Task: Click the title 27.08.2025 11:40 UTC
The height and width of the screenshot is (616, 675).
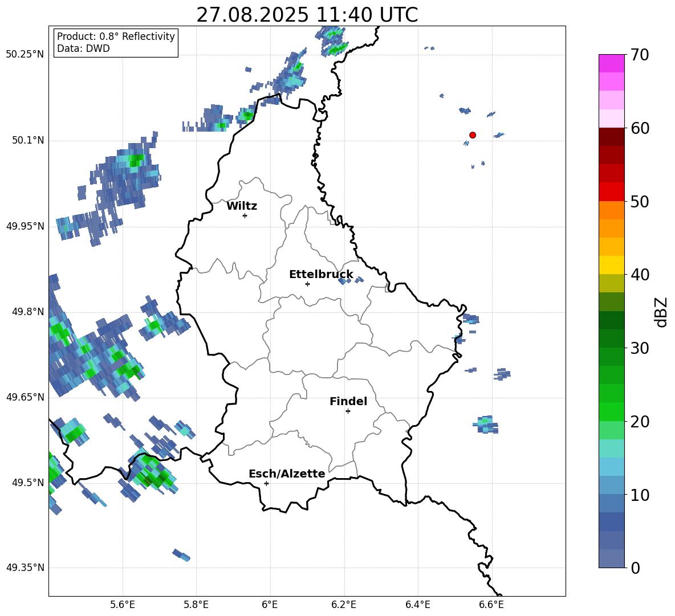Action: click(307, 15)
